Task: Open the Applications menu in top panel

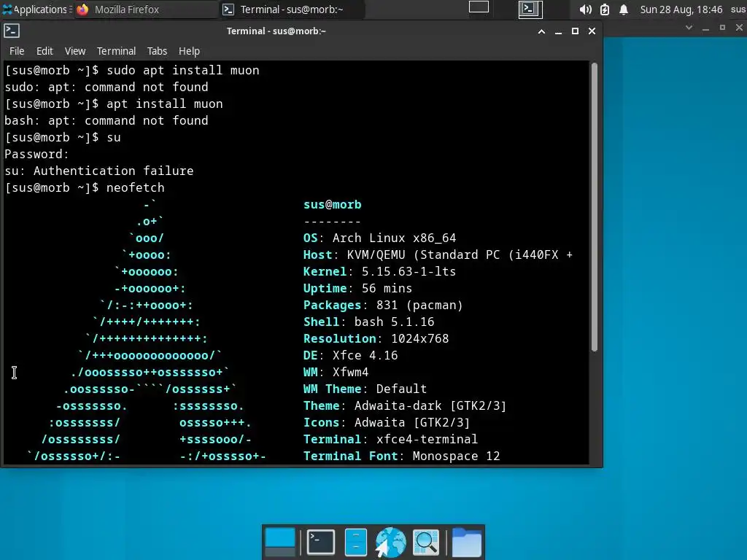Action: click(37, 9)
